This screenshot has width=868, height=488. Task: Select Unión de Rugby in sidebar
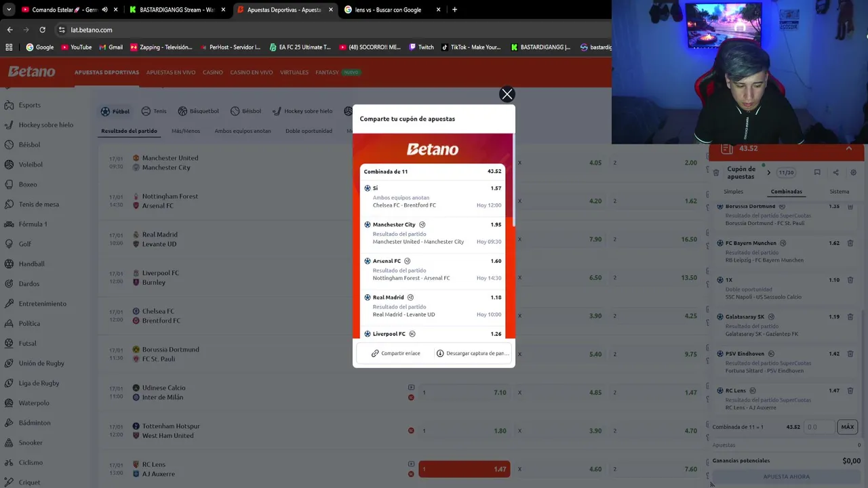pyautogui.click(x=41, y=363)
